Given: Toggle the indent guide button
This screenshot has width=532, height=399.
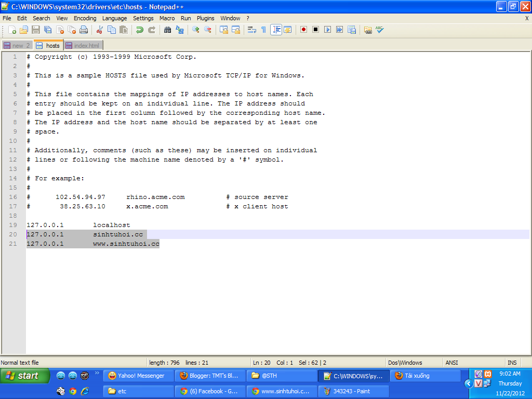Looking at the screenshot, I should click(x=276, y=30).
